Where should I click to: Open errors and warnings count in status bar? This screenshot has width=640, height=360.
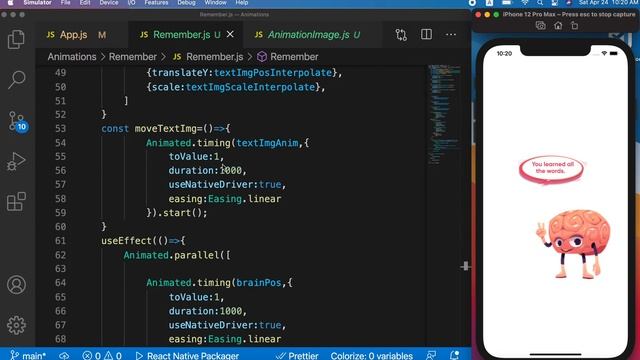tap(102, 356)
